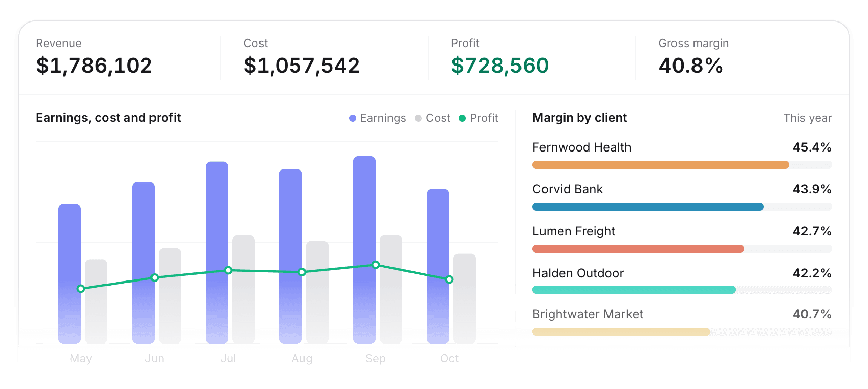The height and width of the screenshot is (389, 868).
Task: Click the Jun earnings bar
Action: coord(143,263)
